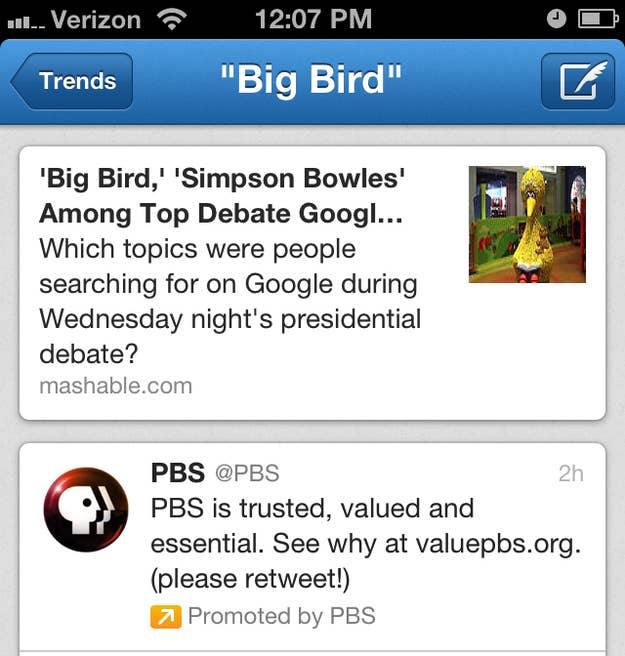This screenshot has width=625, height=656.
Task: Tap the compose tweet quill icon
Action: tap(578, 81)
